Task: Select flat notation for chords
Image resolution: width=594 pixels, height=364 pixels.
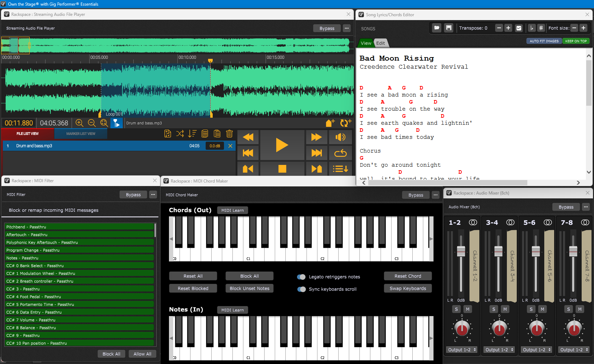Action: tap(532, 28)
